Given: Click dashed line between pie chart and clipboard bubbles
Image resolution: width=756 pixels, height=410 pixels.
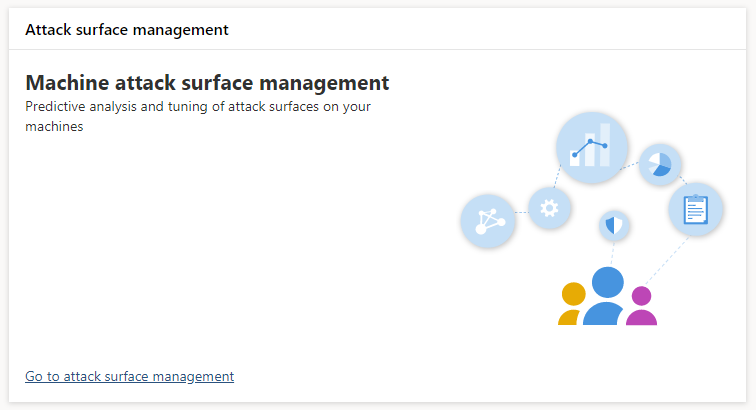Looking at the screenshot, I should coord(681,180).
